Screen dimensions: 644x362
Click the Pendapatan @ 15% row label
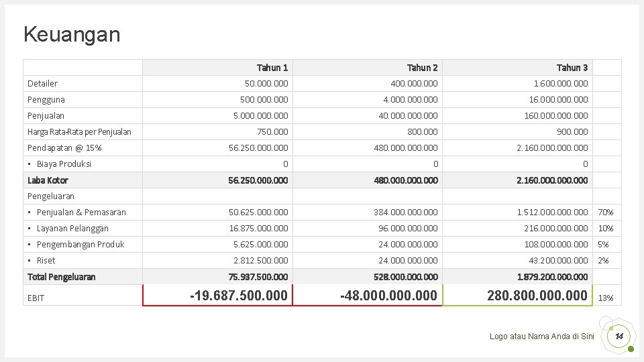pyautogui.click(x=64, y=148)
